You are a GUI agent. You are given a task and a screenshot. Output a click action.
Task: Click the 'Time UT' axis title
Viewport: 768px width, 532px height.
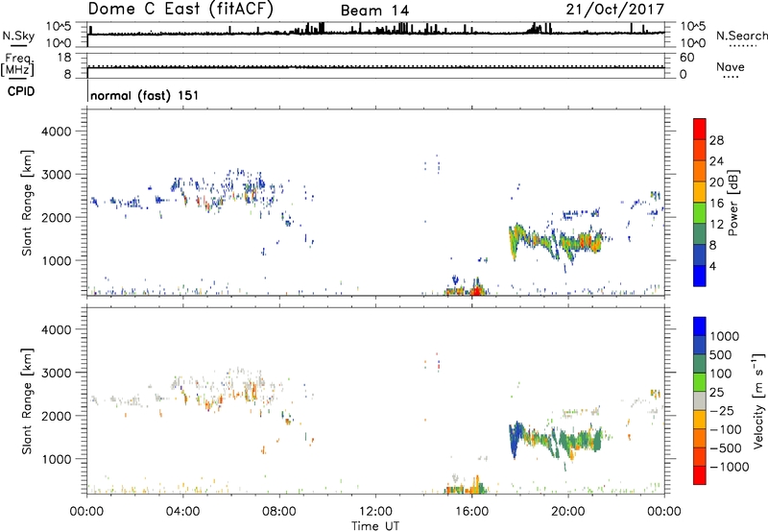coord(375,525)
